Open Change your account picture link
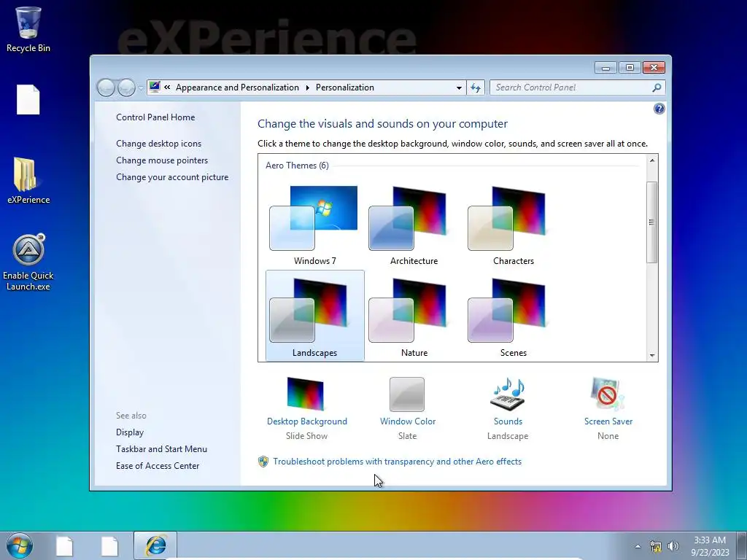Viewport: 747px width, 560px height. (x=172, y=176)
